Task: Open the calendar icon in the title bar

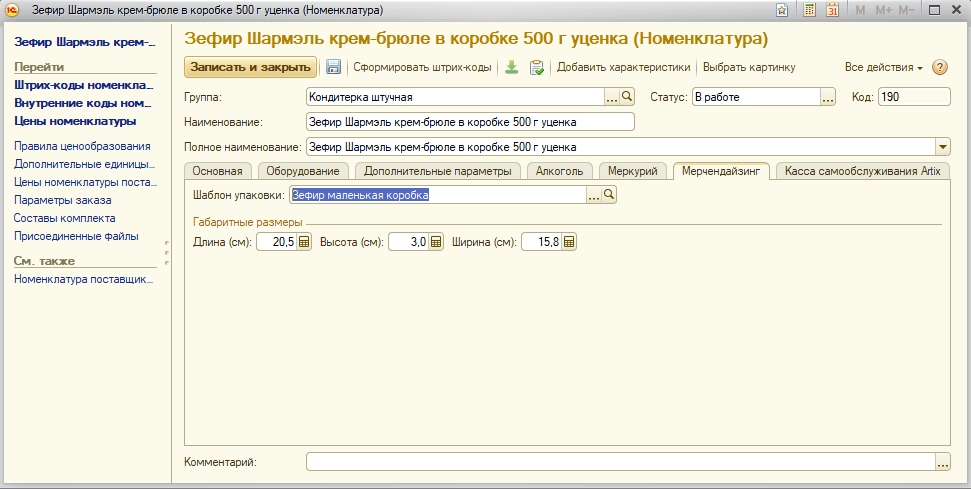Action: tap(832, 10)
